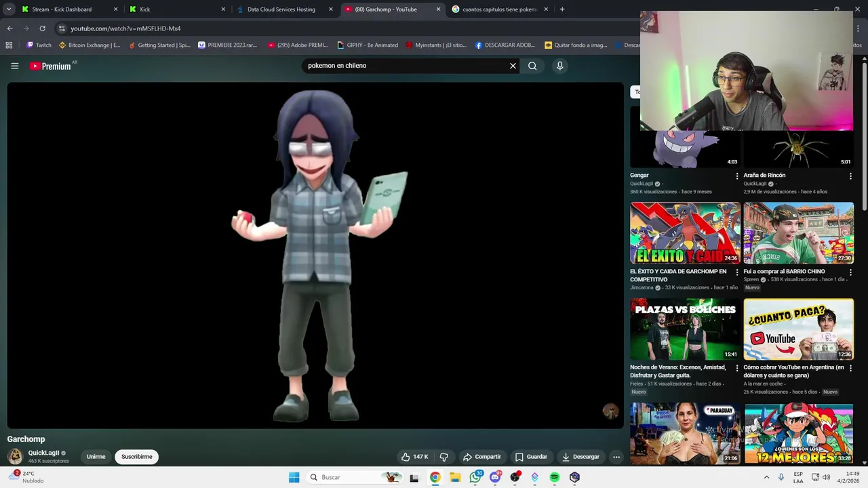Image resolution: width=868 pixels, height=488 pixels.
Task: Open title 'EL ÉXITO Y CAIDA DE GARCHOMP'
Action: tap(678, 275)
